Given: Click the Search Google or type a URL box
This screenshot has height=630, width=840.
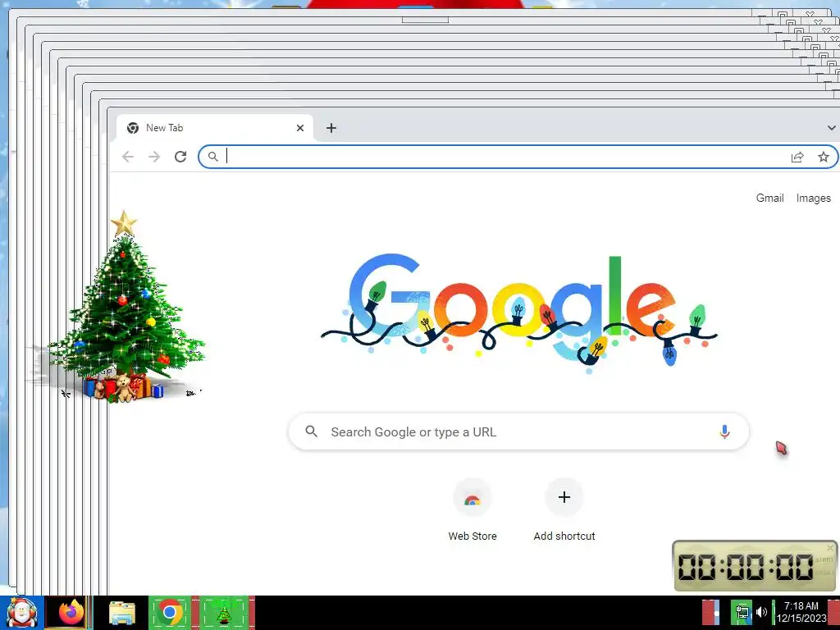Looking at the screenshot, I should (x=518, y=431).
